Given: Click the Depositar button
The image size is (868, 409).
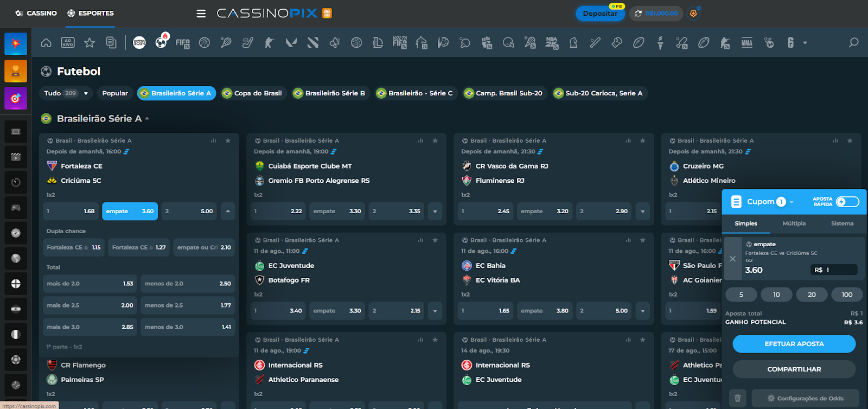Looking at the screenshot, I should coord(600,14).
